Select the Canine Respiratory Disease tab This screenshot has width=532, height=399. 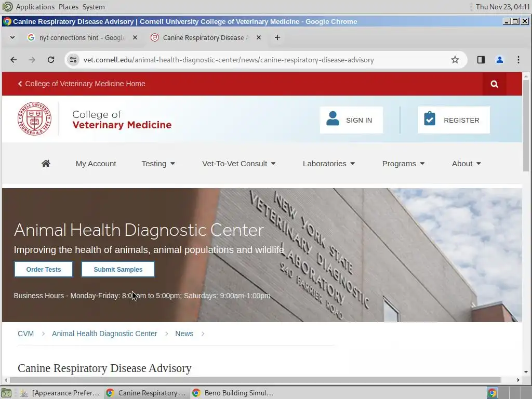(205, 37)
